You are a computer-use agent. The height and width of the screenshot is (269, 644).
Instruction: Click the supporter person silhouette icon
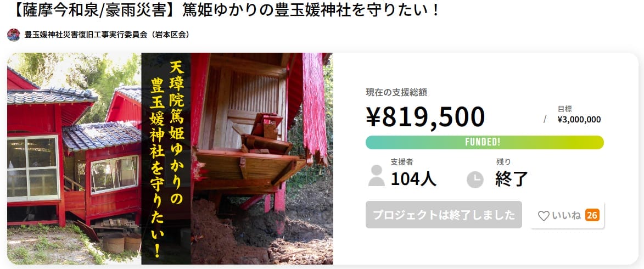376,176
